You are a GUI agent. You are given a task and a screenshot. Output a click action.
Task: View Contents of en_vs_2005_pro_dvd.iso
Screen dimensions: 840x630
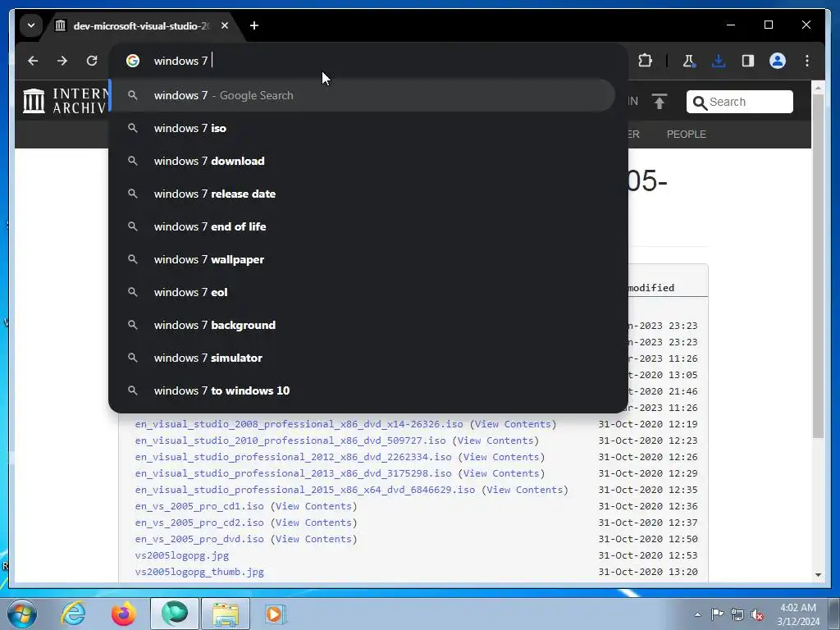coord(313,540)
